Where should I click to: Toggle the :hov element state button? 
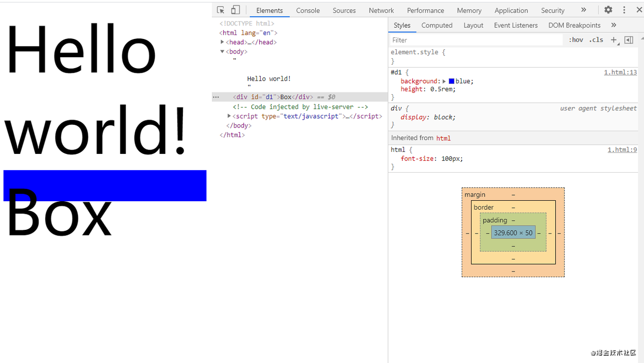point(576,40)
